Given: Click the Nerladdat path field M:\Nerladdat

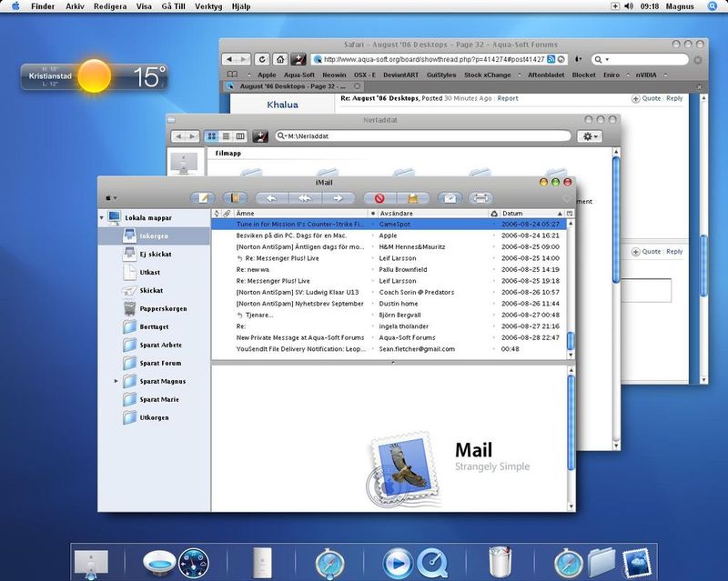Looking at the screenshot, I should point(423,136).
